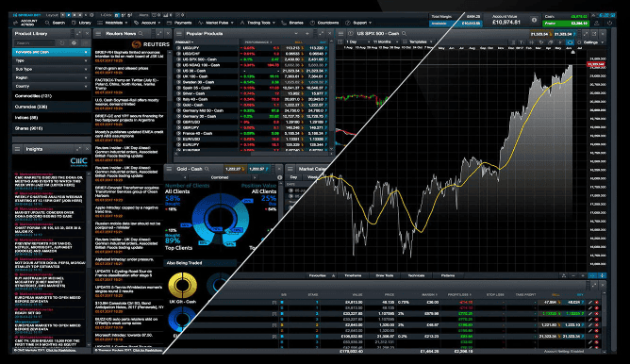Click the plus icon in Popular Products
This screenshot has height=364, width=630.
[x=307, y=34]
